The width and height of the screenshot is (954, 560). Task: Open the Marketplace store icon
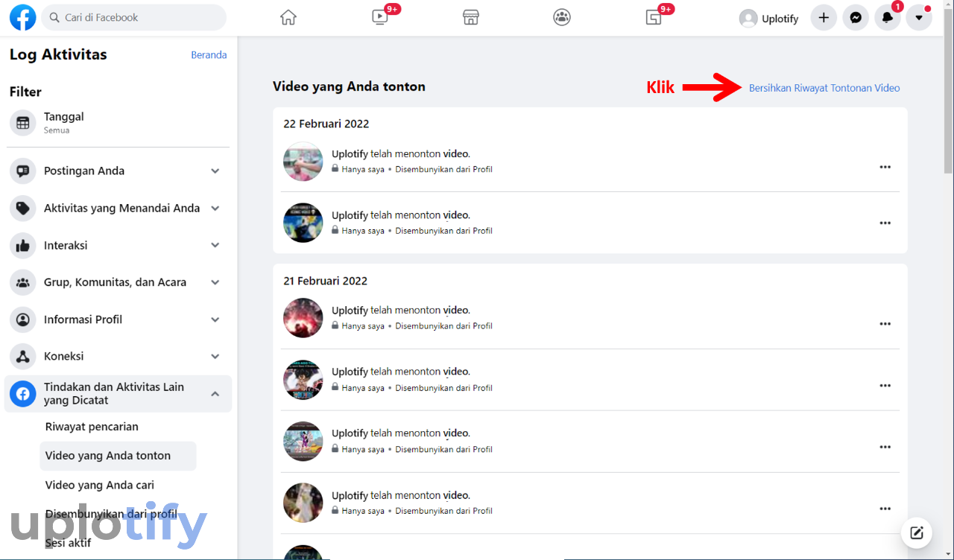pyautogui.click(x=471, y=17)
